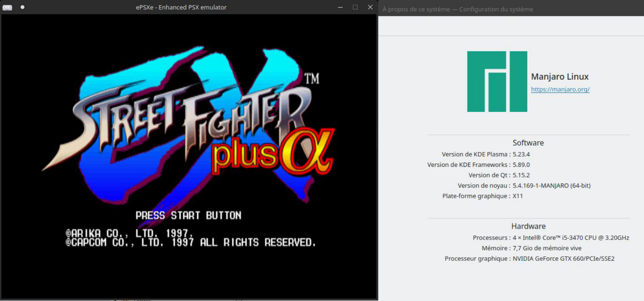Select the "Plate-forme graphique :" label
This screenshot has height=301, width=644.
(477, 196)
